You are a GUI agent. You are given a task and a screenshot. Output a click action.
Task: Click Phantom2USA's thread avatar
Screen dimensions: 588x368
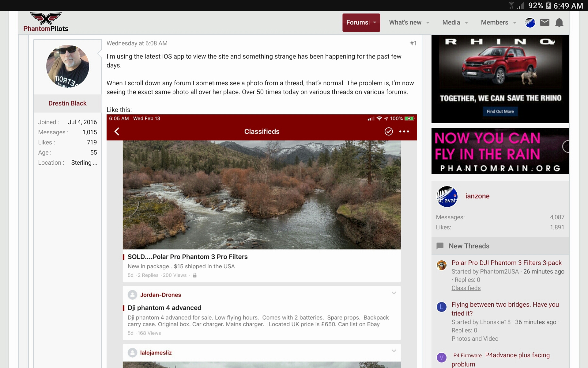[442, 265]
